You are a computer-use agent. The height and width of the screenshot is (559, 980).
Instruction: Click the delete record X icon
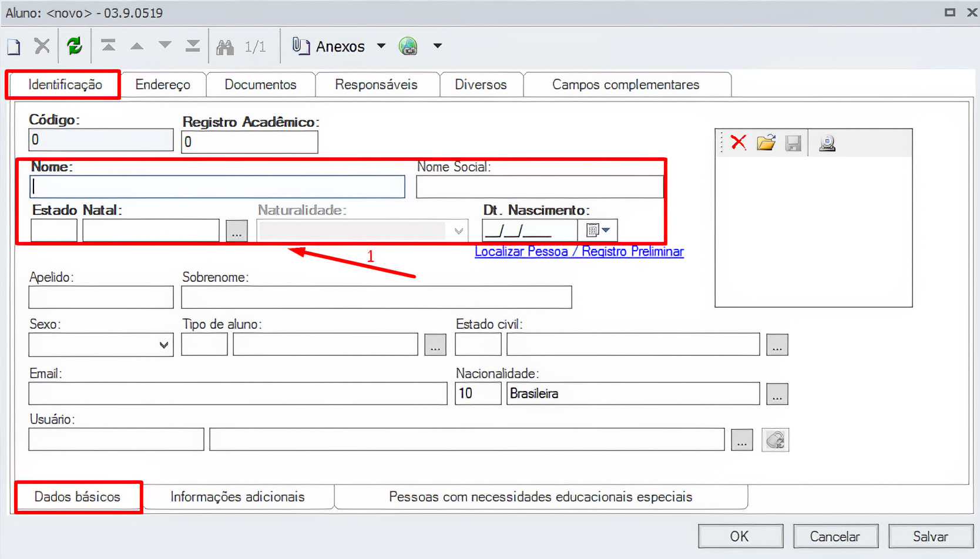coord(42,46)
